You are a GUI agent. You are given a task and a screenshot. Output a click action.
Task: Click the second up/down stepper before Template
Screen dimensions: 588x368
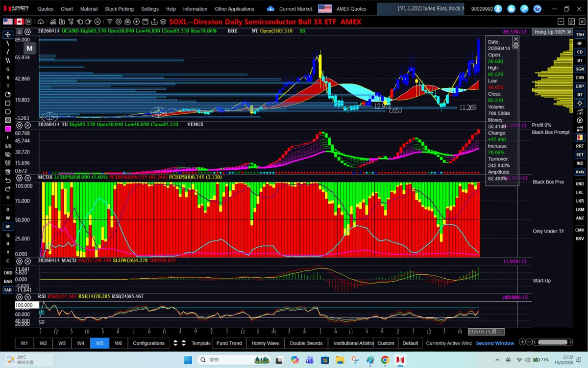(x=184, y=343)
